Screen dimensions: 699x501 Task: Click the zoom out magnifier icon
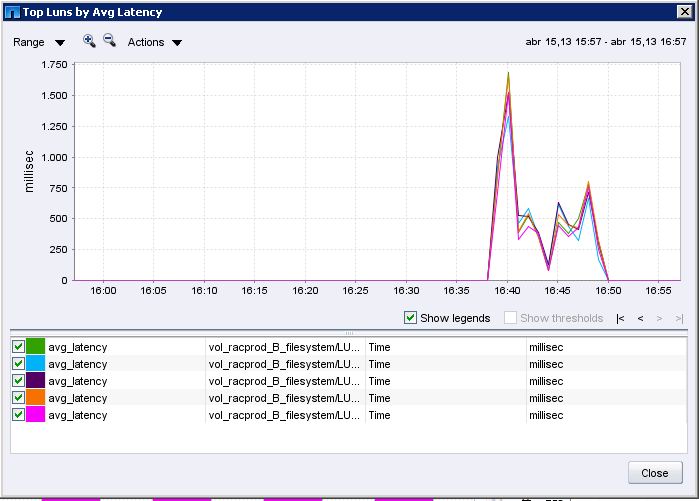tap(109, 41)
